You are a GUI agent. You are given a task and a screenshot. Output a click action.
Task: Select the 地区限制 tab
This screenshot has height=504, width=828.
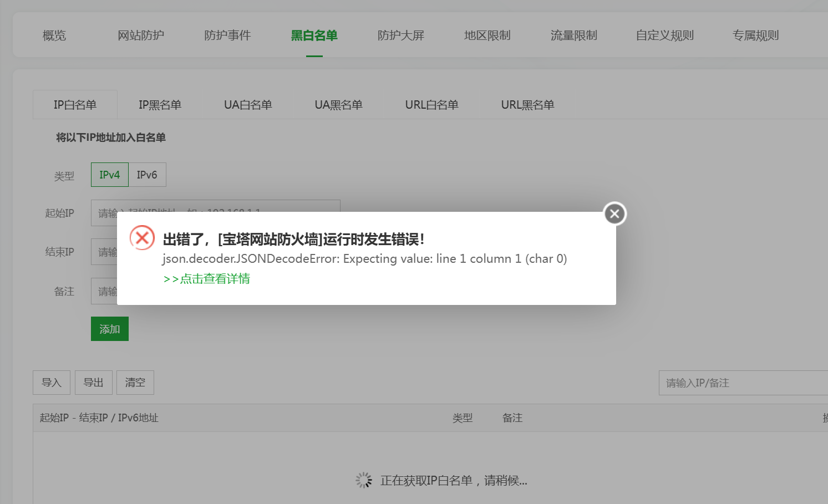tap(486, 35)
